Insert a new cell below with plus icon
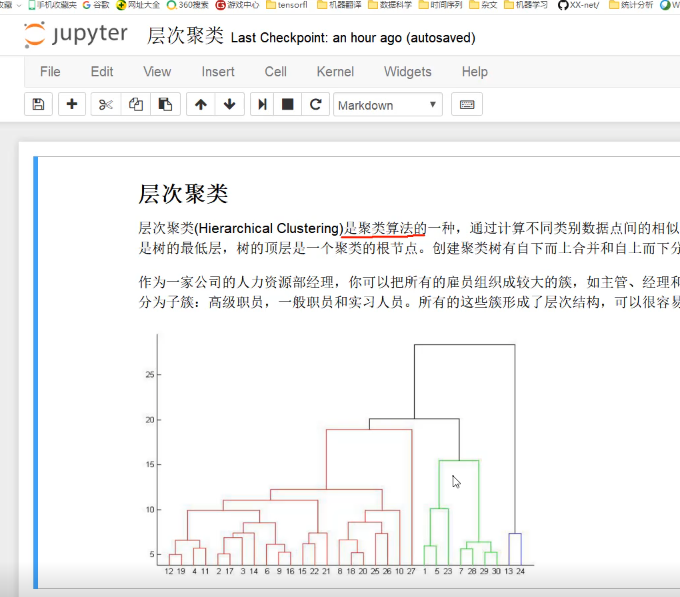The height and width of the screenshot is (597, 680). point(71,105)
